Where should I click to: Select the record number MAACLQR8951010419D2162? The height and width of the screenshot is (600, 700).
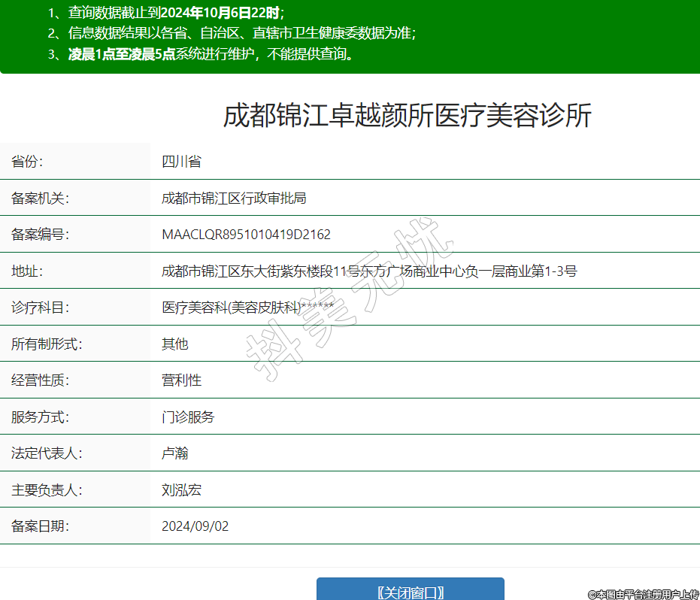(246, 235)
